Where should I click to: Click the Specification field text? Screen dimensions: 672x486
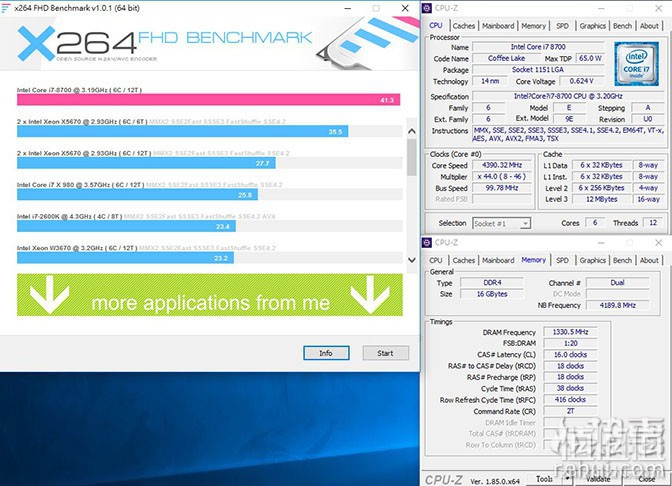coord(568,96)
